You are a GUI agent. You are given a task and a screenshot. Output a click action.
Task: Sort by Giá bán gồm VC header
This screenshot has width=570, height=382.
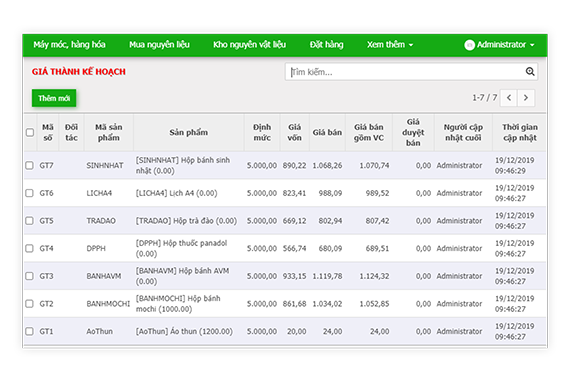tap(369, 132)
